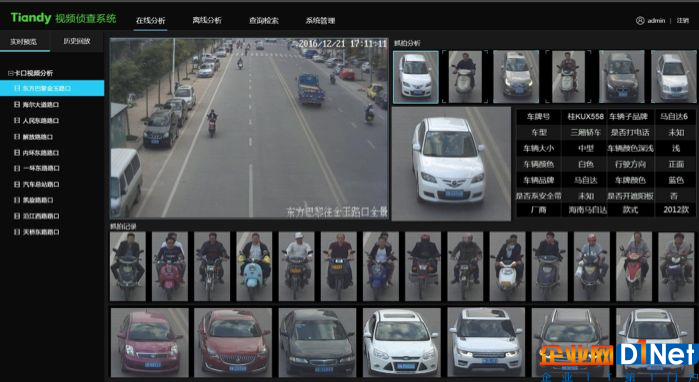Click the live road video feed

click(249, 128)
